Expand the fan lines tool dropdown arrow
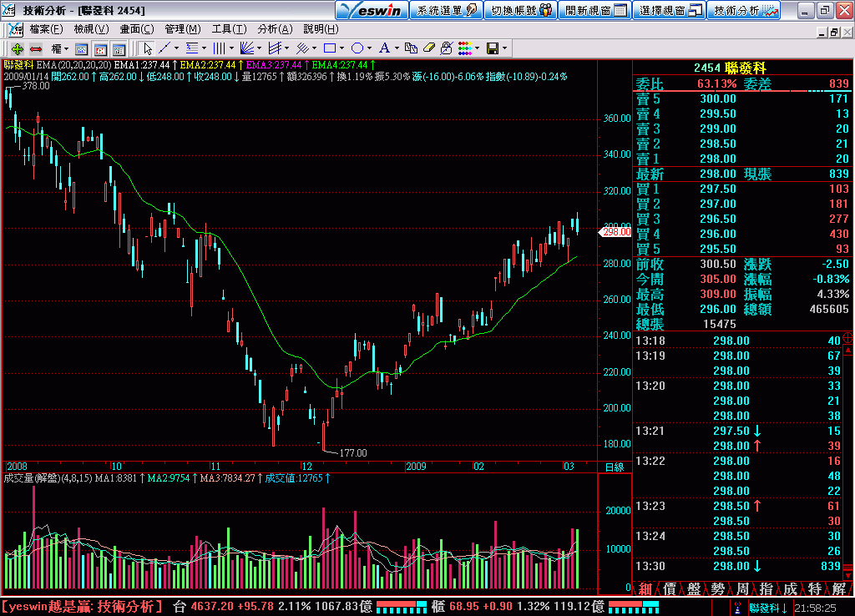 [x=259, y=48]
